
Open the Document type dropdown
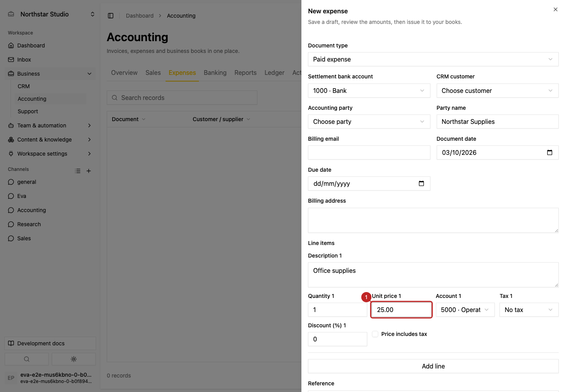point(433,59)
